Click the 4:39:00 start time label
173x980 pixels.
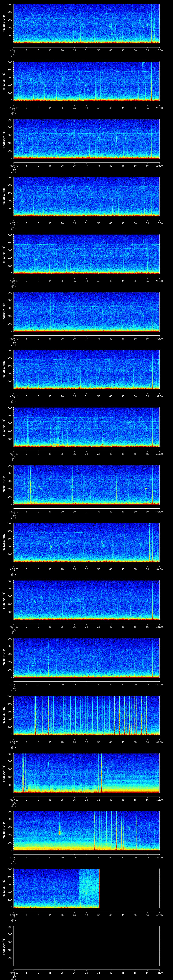[x=14, y=915]
